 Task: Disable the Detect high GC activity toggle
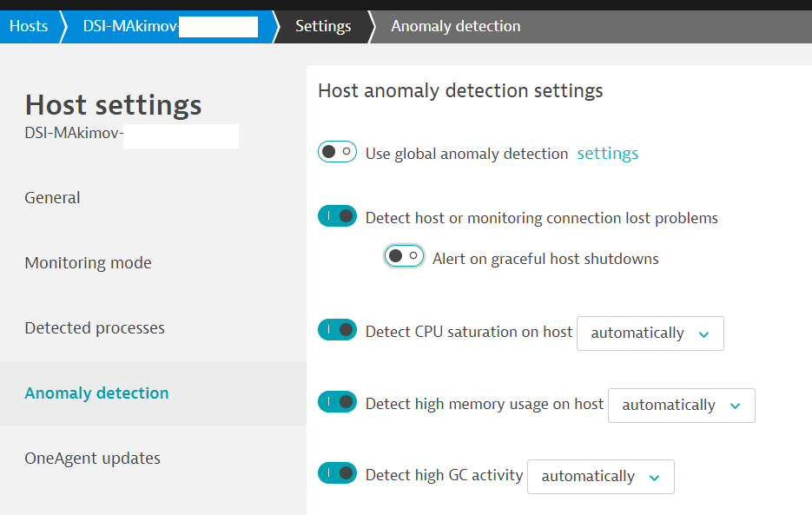(x=337, y=473)
